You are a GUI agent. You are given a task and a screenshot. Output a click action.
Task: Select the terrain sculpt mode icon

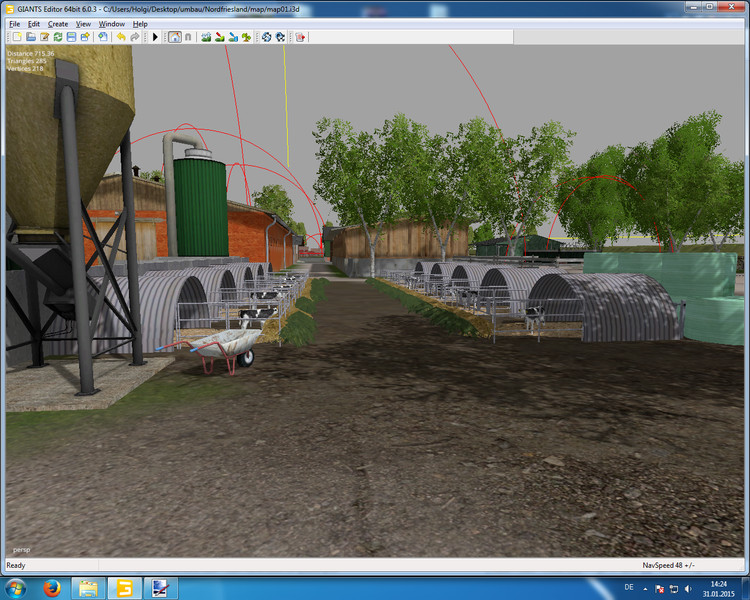point(206,37)
